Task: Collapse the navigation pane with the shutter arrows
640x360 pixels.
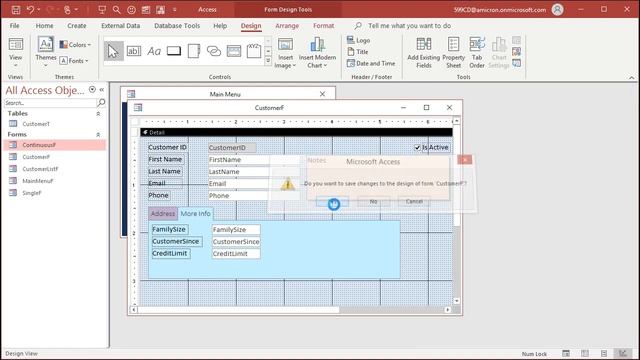Action: (102, 89)
